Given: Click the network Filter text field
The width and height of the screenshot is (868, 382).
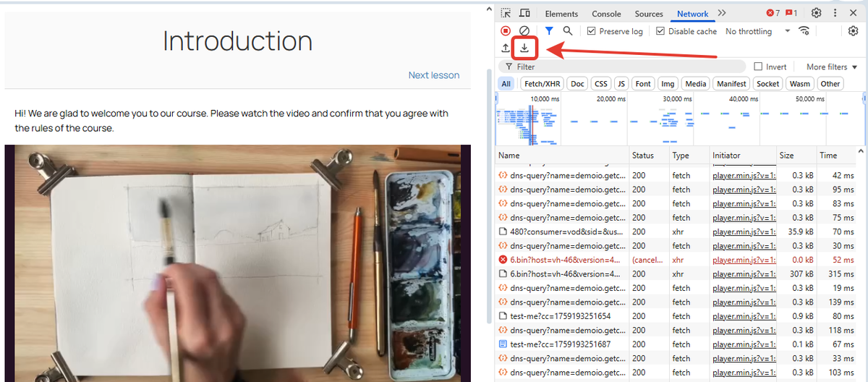Looking at the screenshot, I should 622,67.
